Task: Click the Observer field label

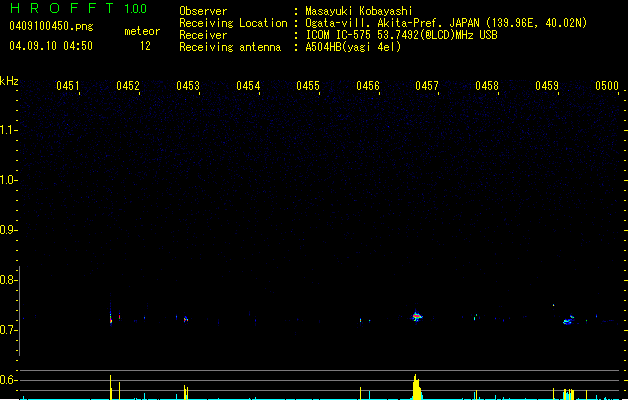Action: coord(203,11)
